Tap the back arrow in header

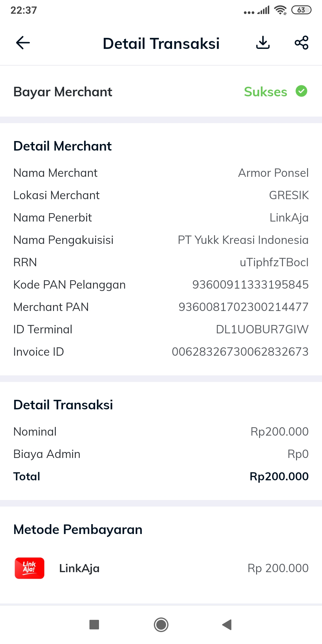[x=23, y=43]
